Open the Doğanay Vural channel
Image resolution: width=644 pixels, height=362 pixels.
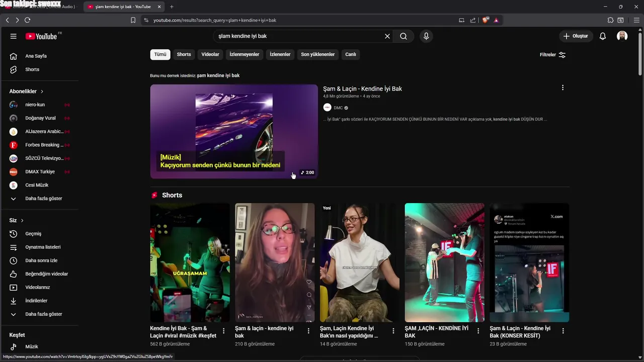(x=39, y=118)
